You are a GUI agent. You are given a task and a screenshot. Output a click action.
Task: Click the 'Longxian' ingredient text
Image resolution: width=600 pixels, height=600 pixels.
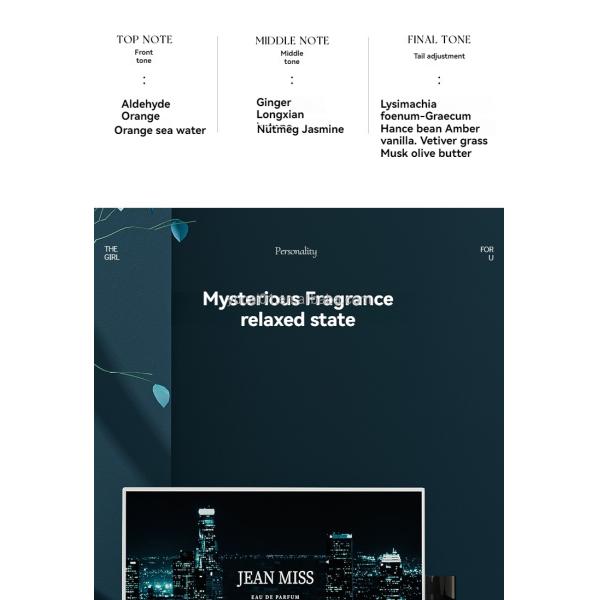pyautogui.click(x=280, y=114)
